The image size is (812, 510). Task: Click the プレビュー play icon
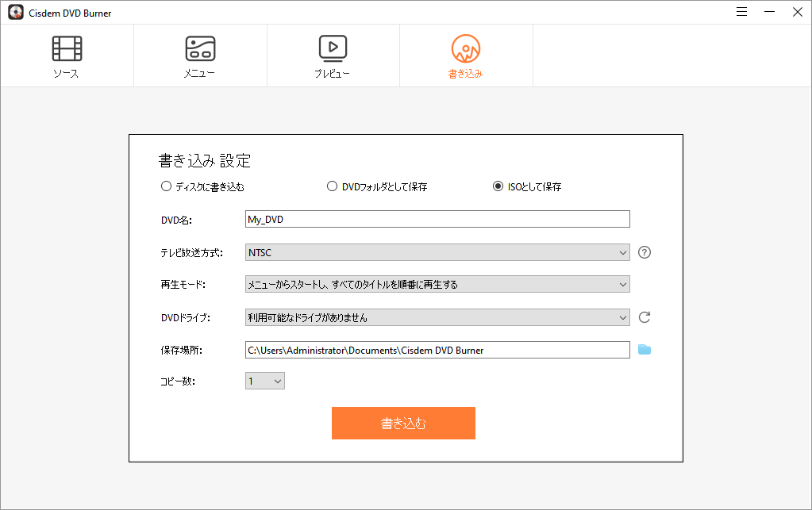click(x=333, y=48)
